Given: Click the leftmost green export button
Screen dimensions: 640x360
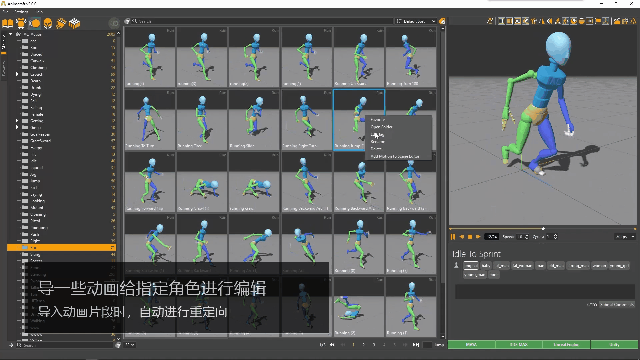Looking at the screenshot, I should coord(471,344).
